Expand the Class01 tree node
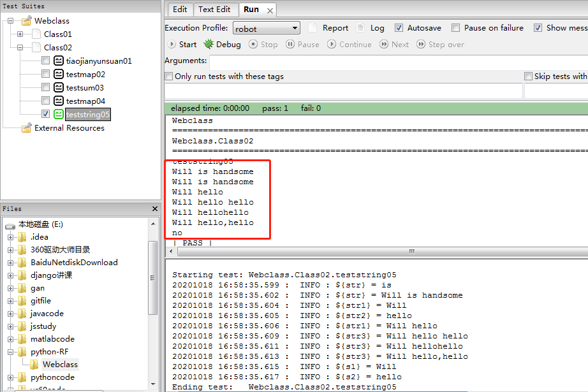This screenshot has height=392, width=588. pyautogui.click(x=20, y=34)
